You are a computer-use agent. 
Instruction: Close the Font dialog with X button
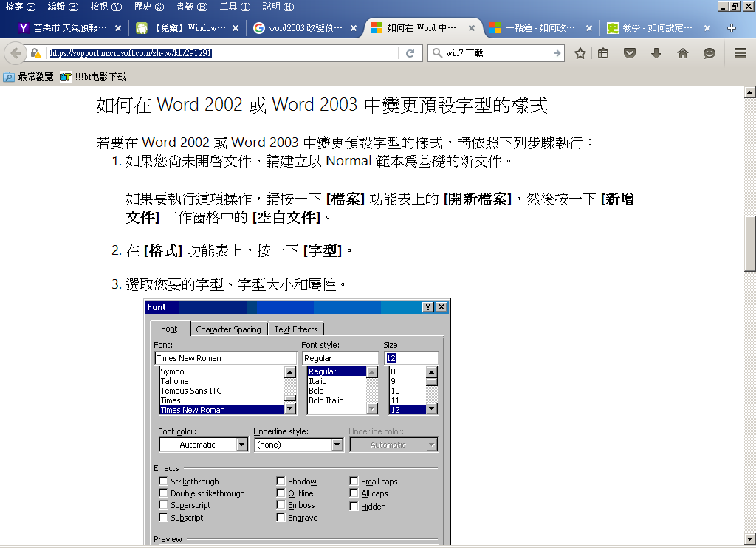pos(441,306)
